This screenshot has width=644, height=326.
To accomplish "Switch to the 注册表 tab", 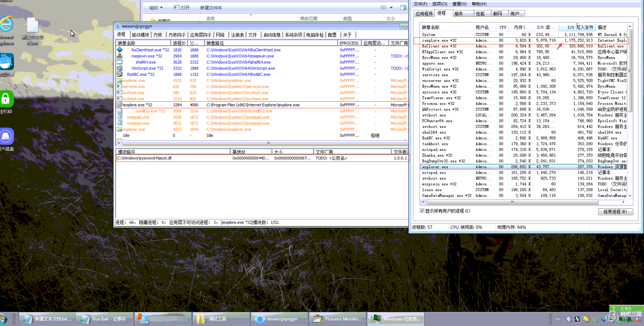I will pyautogui.click(x=238, y=35).
